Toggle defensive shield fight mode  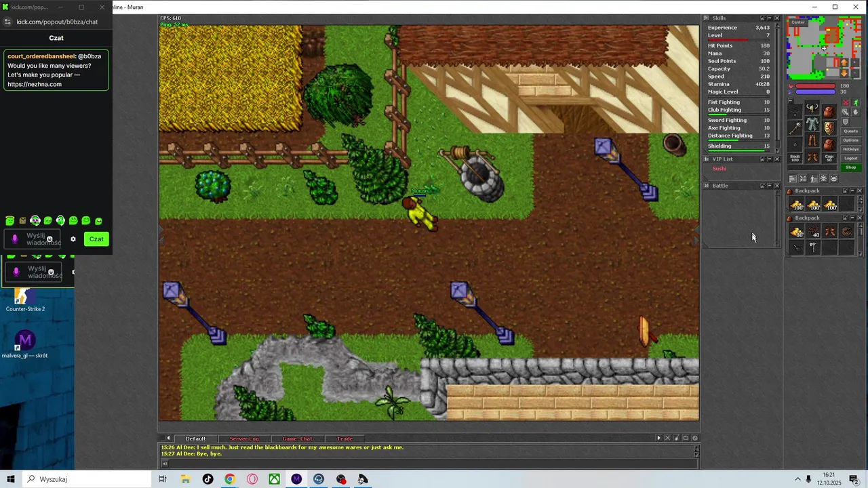tap(846, 122)
